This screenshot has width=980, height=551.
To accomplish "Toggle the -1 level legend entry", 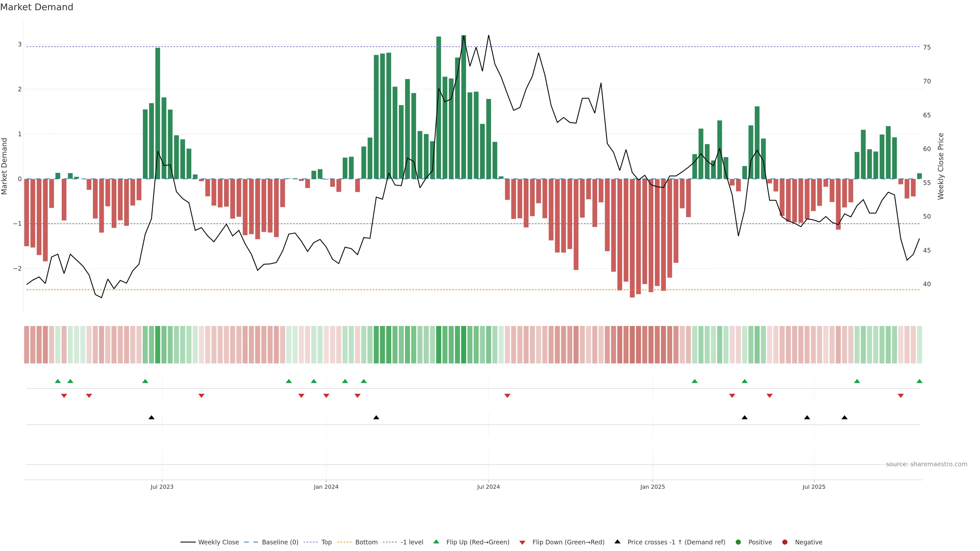I will (412, 542).
